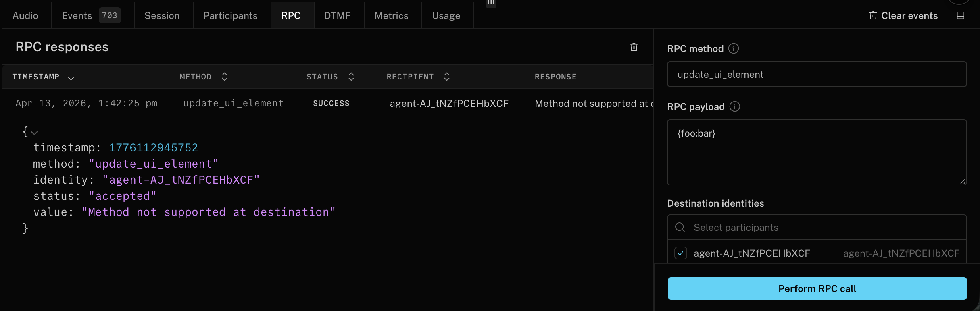The image size is (980, 311).
Task: Click the RPC responses trash icon
Action: click(634, 47)
